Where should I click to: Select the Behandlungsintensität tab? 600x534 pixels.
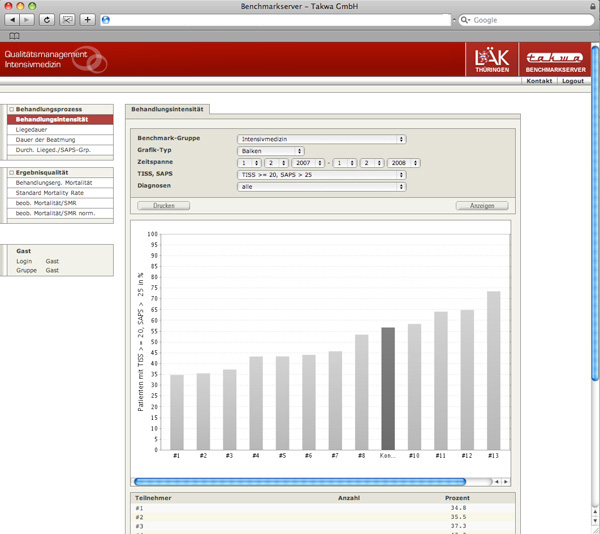[167, 108]
